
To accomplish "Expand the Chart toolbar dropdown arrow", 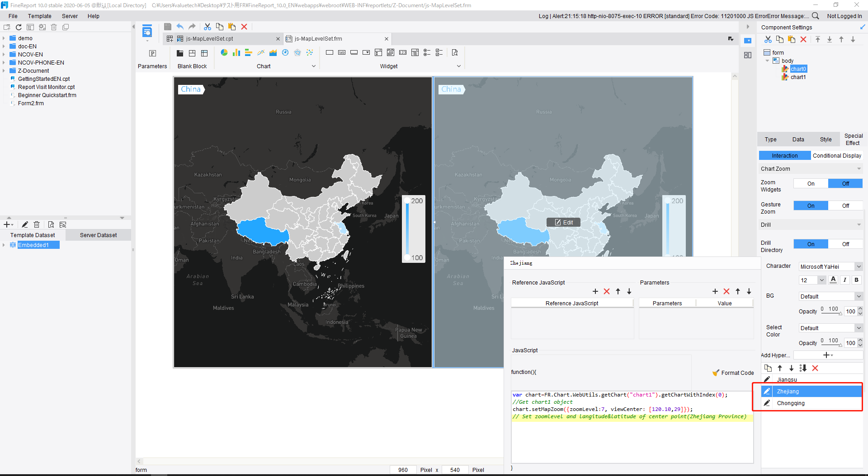I will [314, 66].
